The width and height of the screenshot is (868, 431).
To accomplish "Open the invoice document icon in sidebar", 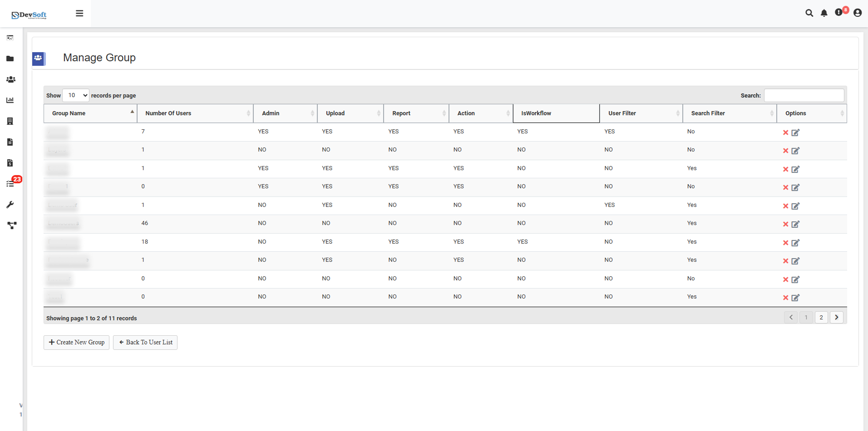I will pos(11,163).
